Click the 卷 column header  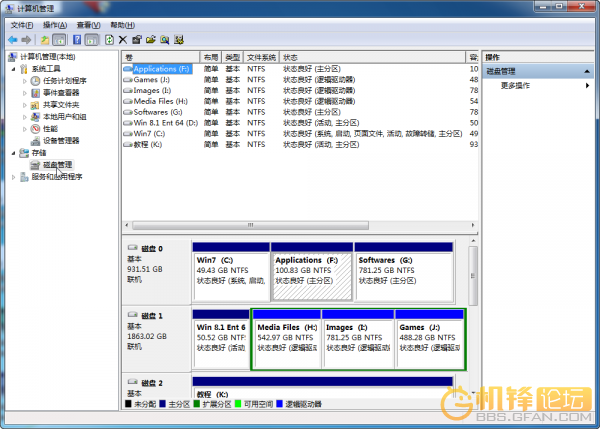tap(161, 57)
